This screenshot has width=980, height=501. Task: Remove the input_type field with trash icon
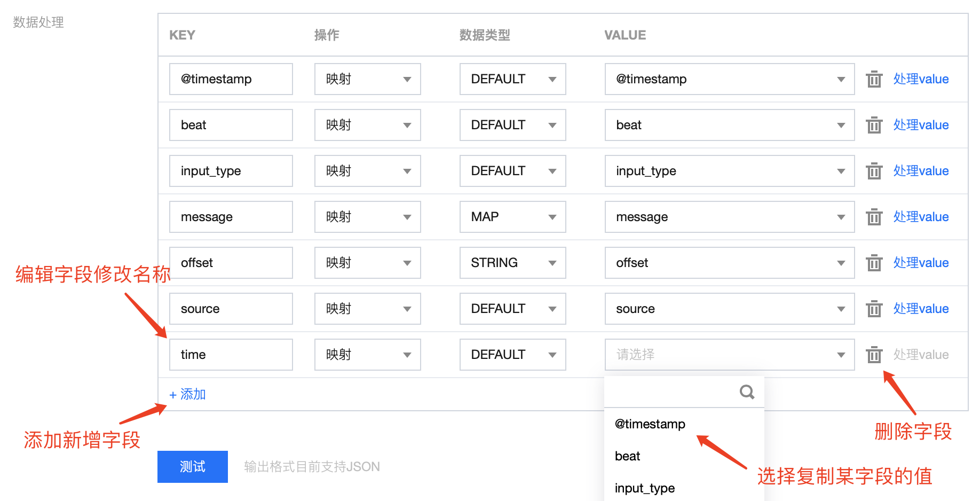[x=874, y=171]
